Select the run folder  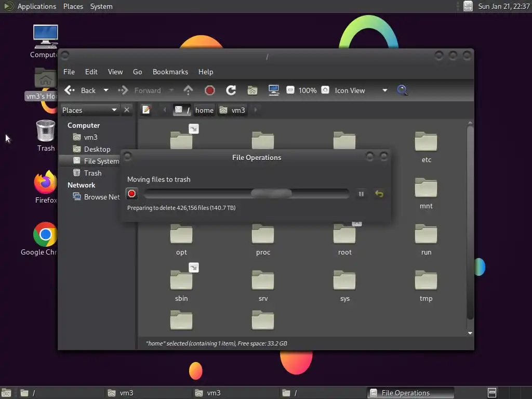(426, 239)
